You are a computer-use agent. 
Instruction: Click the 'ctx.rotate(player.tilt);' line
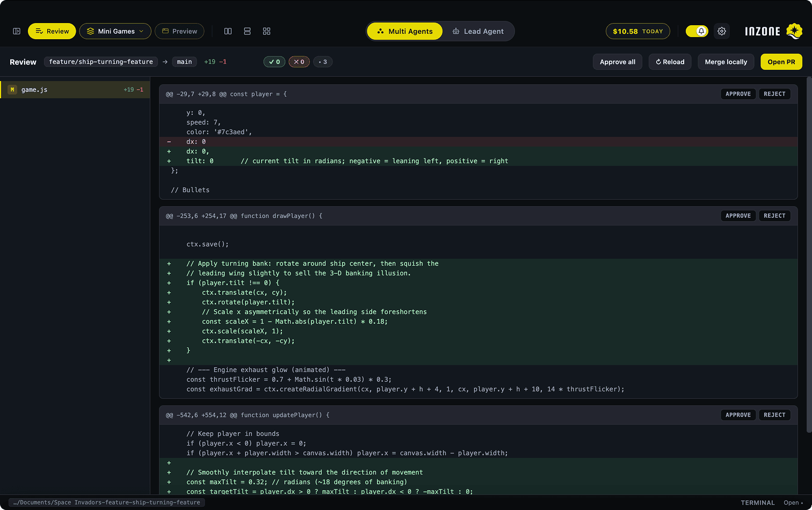(478, 302)
